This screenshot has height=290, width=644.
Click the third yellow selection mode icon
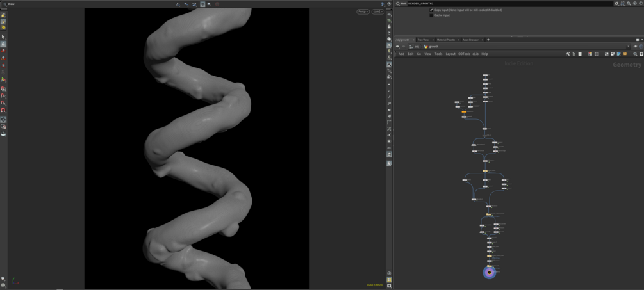tap(3, 28)
